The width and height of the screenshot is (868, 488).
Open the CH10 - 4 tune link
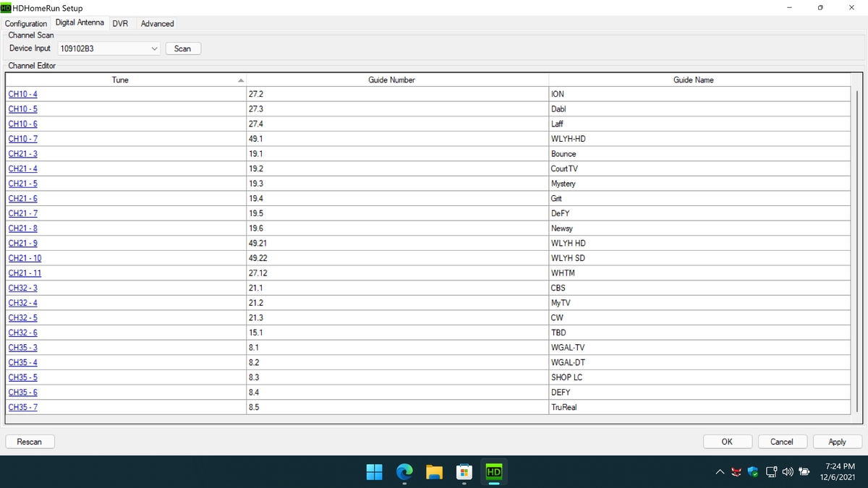point(22,94)
